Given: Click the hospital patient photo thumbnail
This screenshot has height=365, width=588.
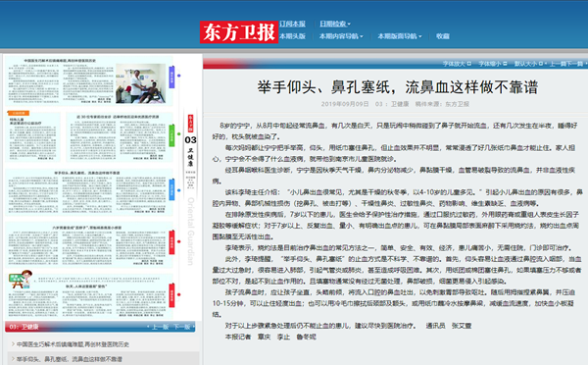Looking at the screenshot, I should coord(140,83).
